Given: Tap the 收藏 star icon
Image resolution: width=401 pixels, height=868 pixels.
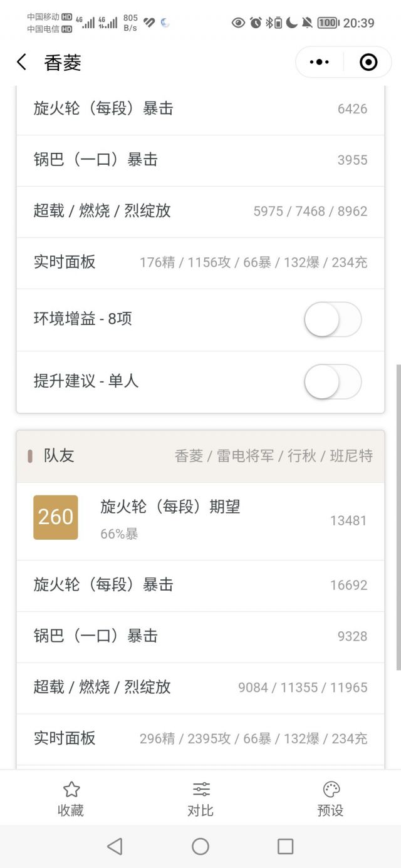Looking at the screenshot, I should (71, 789).
